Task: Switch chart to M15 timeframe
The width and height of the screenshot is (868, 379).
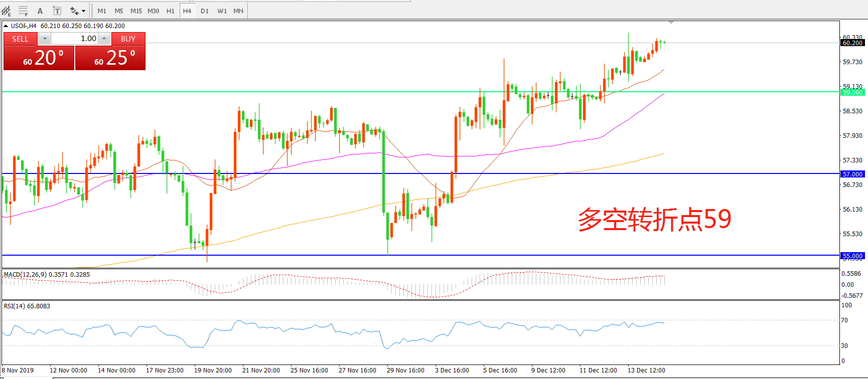Action: pyautogui.click(x=136, y=11)
